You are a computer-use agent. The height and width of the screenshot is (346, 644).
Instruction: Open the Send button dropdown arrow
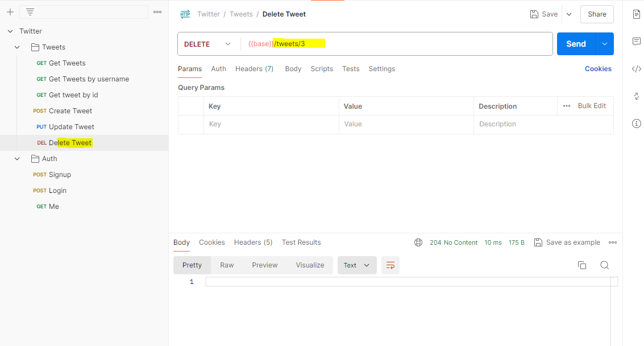[605, 44]
